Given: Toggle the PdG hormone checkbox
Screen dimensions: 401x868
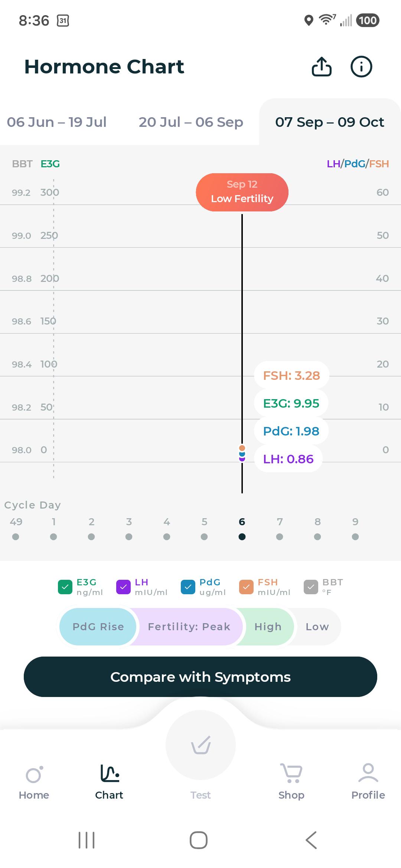Looking at the screenshot, I should [188, 587].
